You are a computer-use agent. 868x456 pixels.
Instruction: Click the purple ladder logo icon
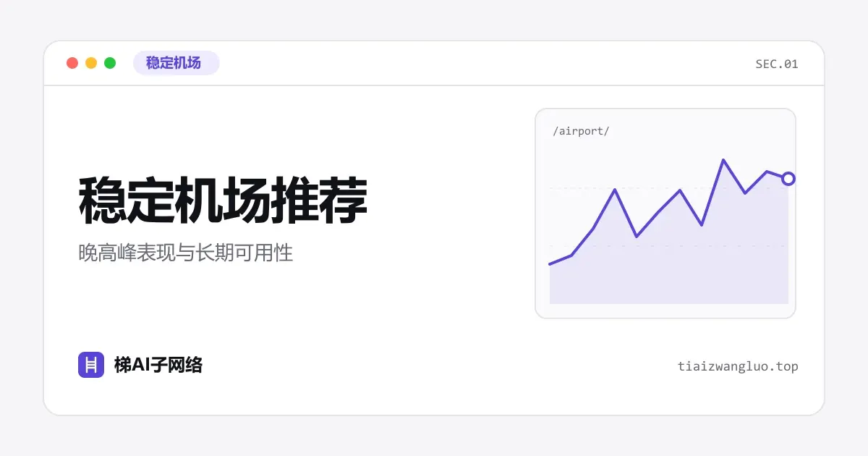(91, 365)
